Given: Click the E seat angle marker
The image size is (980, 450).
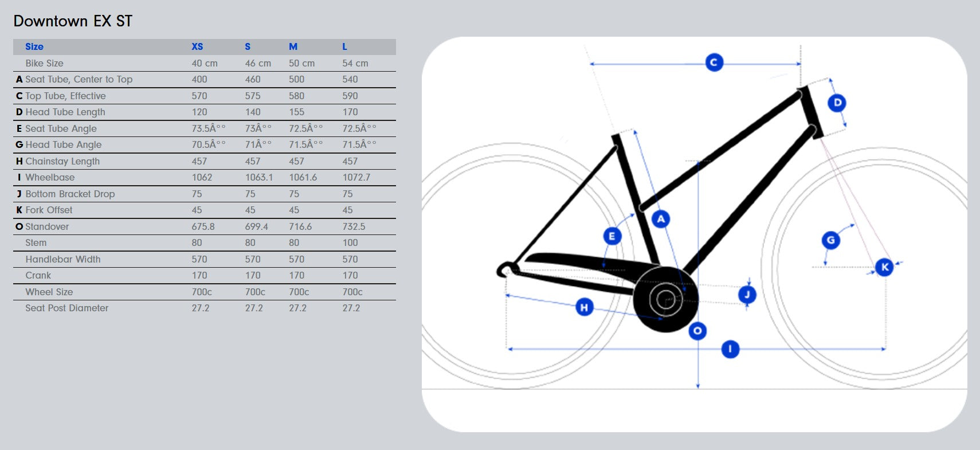Looking at the screenshot, I should [x=612, y=236].
